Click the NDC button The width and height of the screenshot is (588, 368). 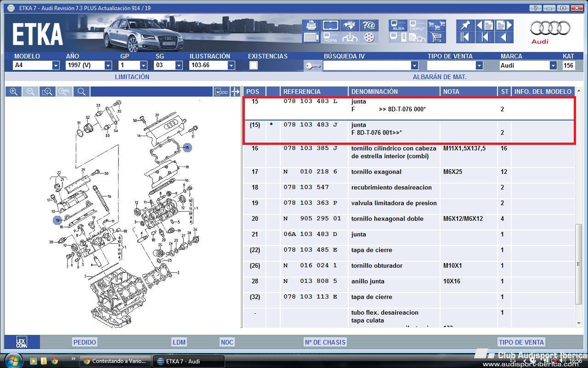(227, 342)
